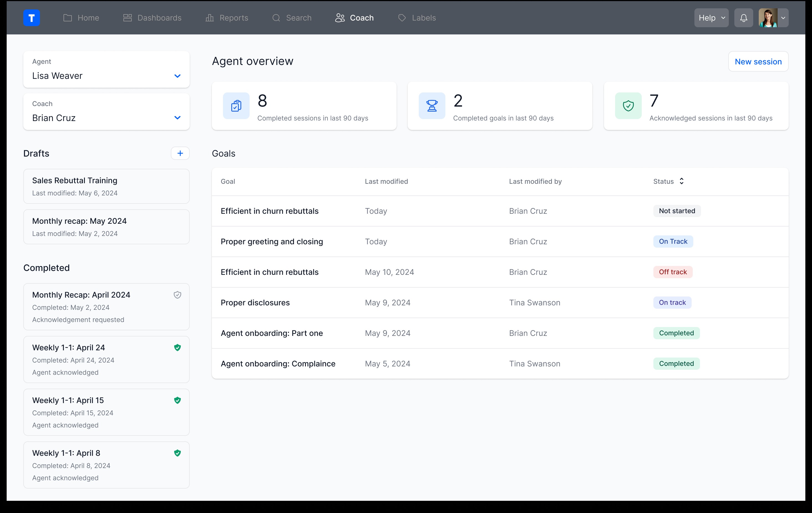Expand the Coach Brian Cruz dropdown
This screenshot has height=513, width=812.
[177, 118]
